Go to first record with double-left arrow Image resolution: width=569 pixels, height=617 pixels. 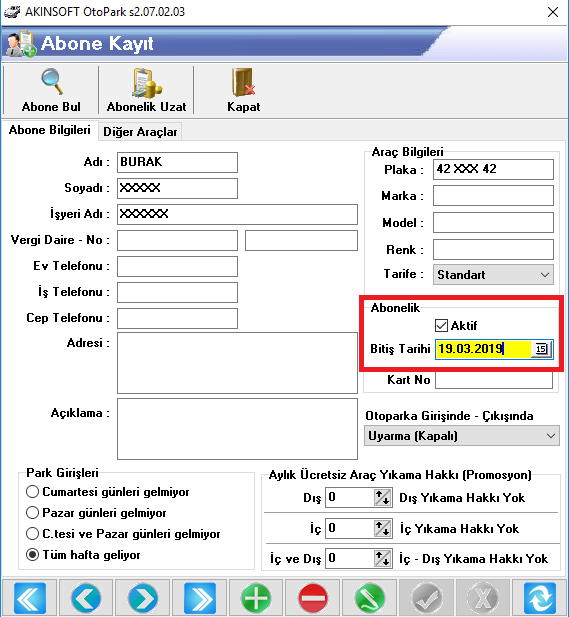30,598
